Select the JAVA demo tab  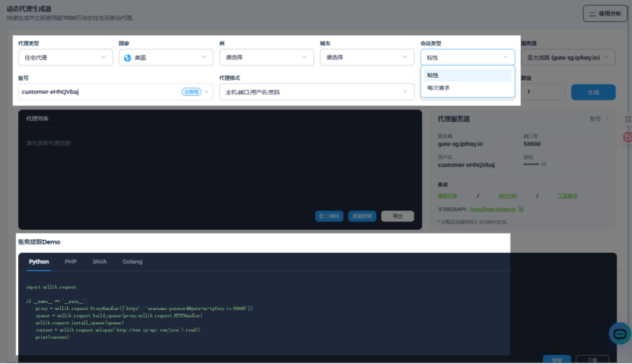pos(99,261)
